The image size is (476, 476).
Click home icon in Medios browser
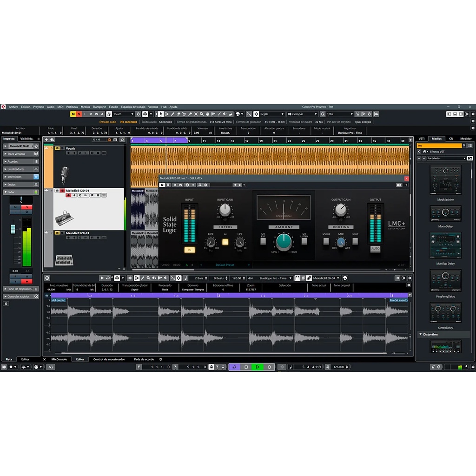(424, 152)
